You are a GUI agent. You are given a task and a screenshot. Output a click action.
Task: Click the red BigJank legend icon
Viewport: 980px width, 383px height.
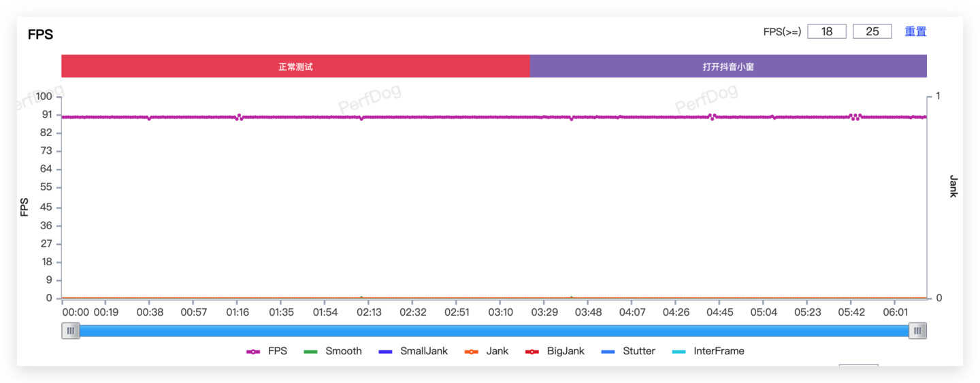(x=532, y=352)
